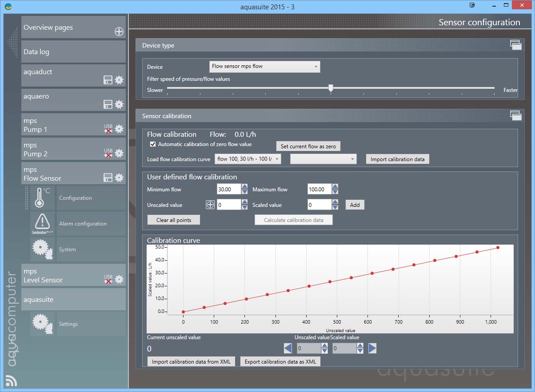535x392 pixels.
Task: Click the warning triangle Alarm icon
Action: [42, 224]
